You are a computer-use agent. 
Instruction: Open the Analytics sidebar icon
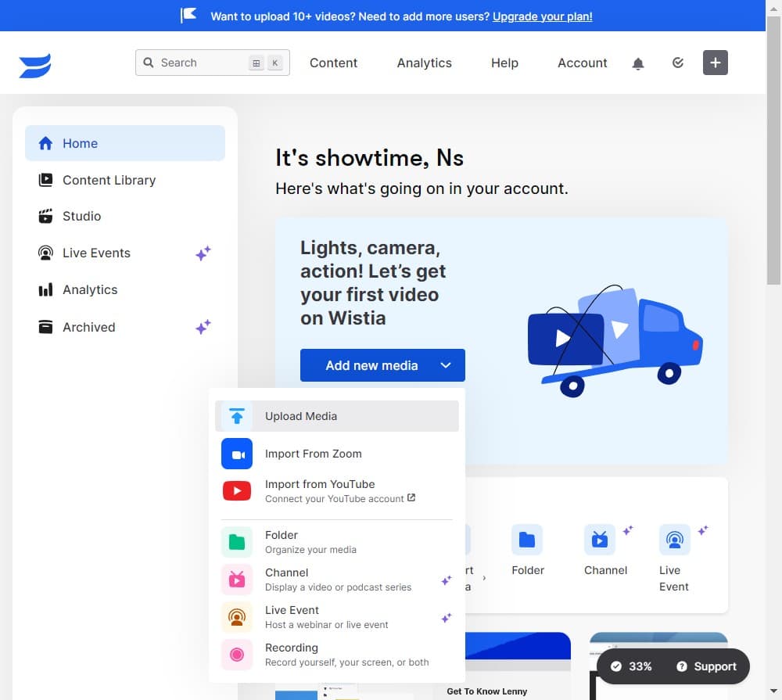45,289
